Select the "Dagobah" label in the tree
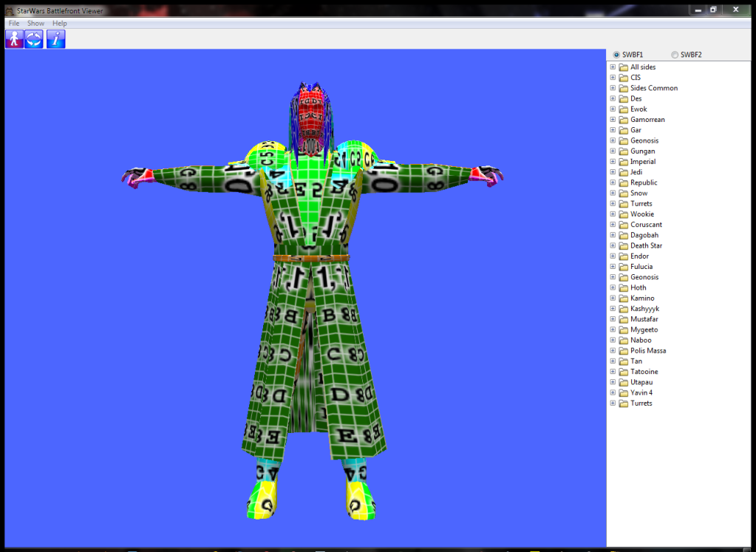Screen dimensions: 756x552 tap(644, 235)
